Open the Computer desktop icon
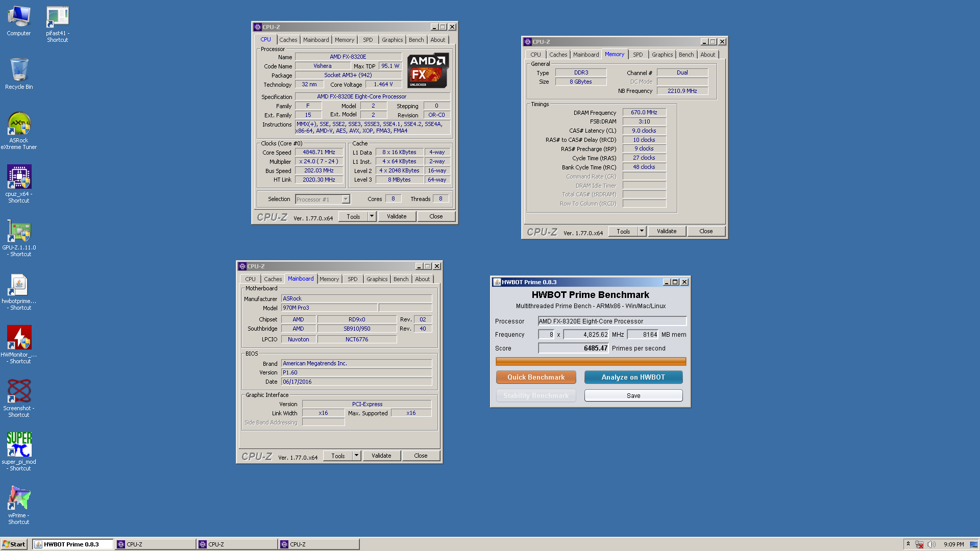The height and width of the screenshot is (551, 980). pyautogui.click(x=19, y=20)
